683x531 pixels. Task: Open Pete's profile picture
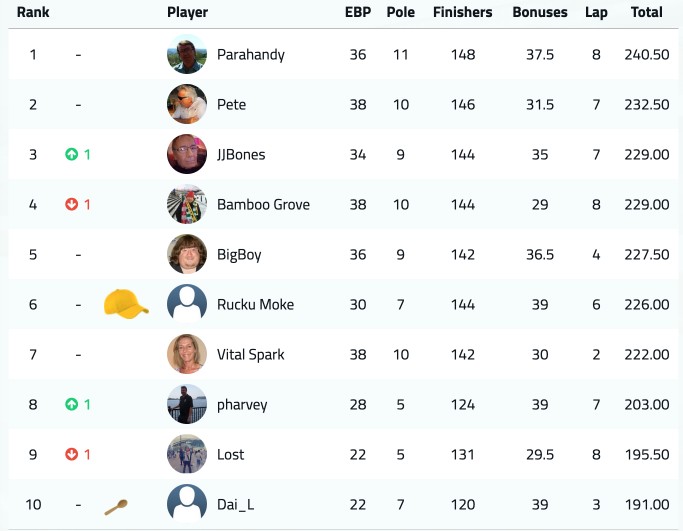tap(187, 105)
